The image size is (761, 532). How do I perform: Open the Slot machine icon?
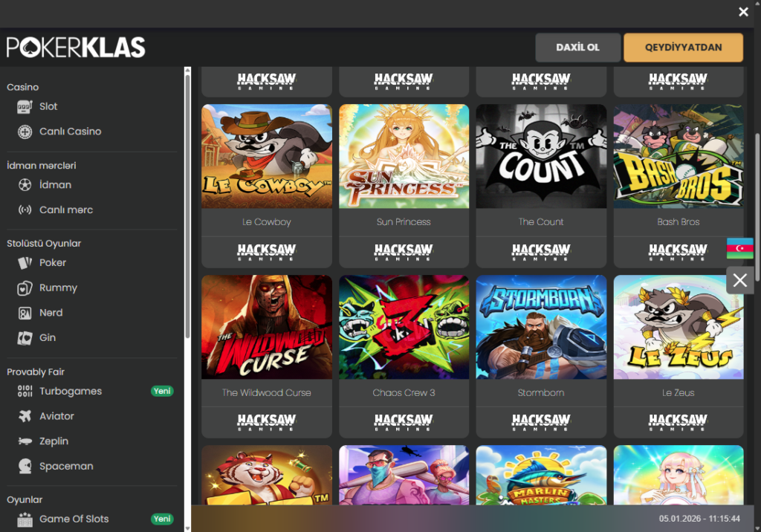(x=25, y=106)
